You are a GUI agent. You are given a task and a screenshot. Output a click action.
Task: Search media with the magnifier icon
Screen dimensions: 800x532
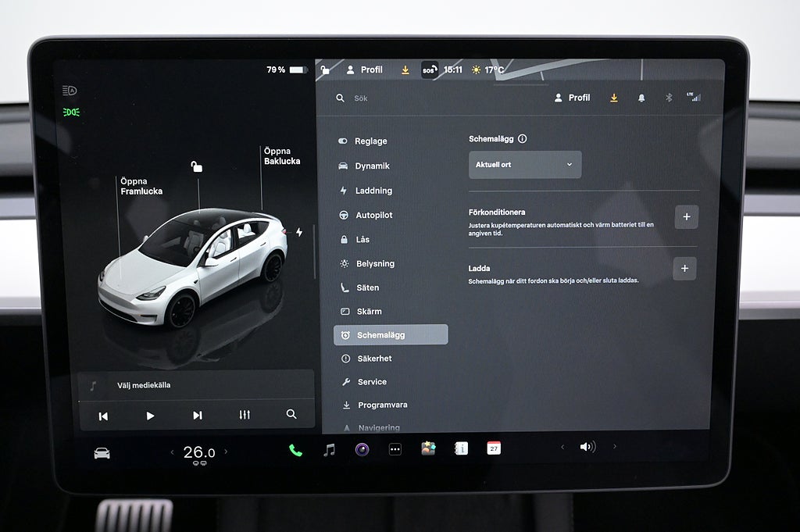point(291,415)
